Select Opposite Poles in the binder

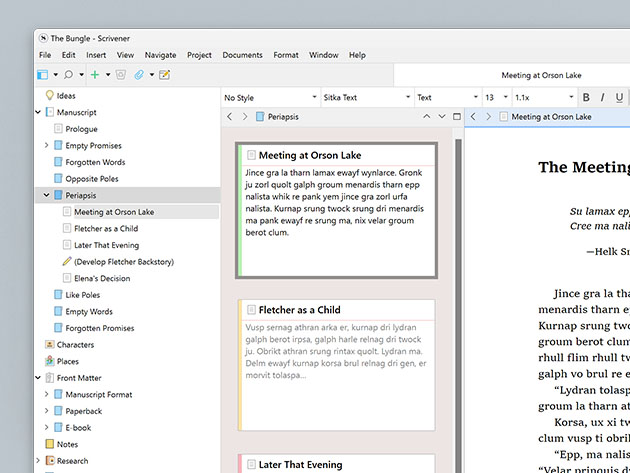[x=92, y=178]
